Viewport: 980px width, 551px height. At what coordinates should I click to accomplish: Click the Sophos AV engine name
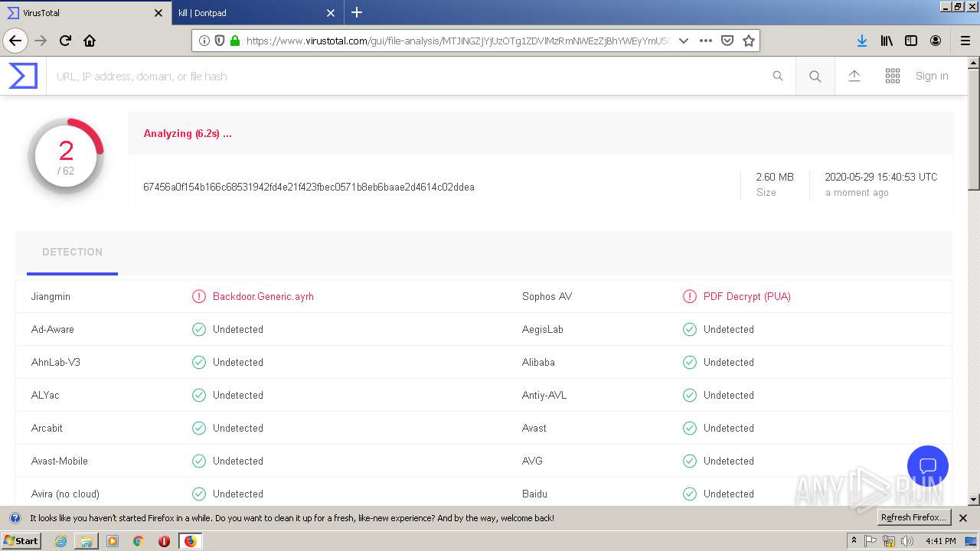547,296
